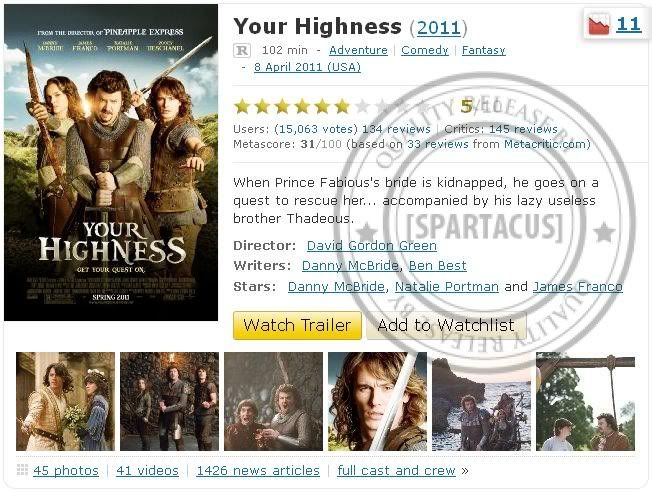Open the 1426 news articles link
This screenshot has width=652, height=492.
point(258,471)
